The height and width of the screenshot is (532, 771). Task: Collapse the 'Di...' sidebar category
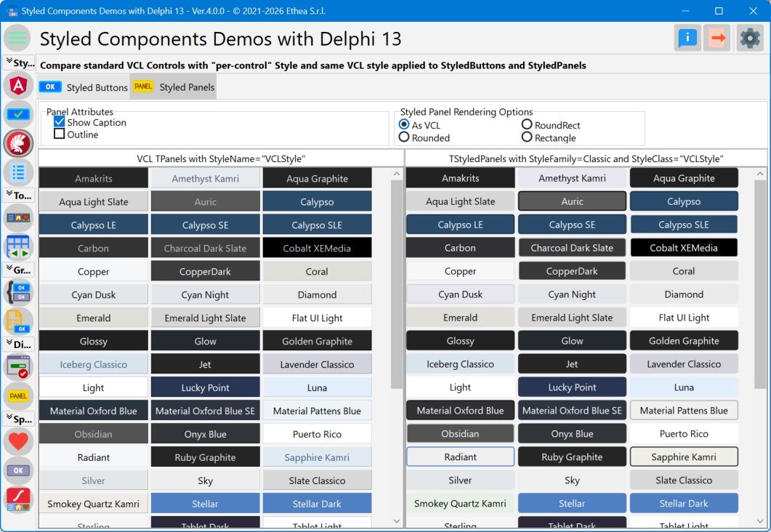click(x=19, y=344)
